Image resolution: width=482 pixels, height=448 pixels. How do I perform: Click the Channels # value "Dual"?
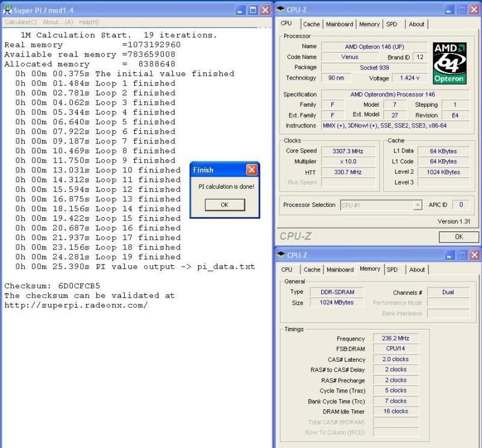(448, 292)
